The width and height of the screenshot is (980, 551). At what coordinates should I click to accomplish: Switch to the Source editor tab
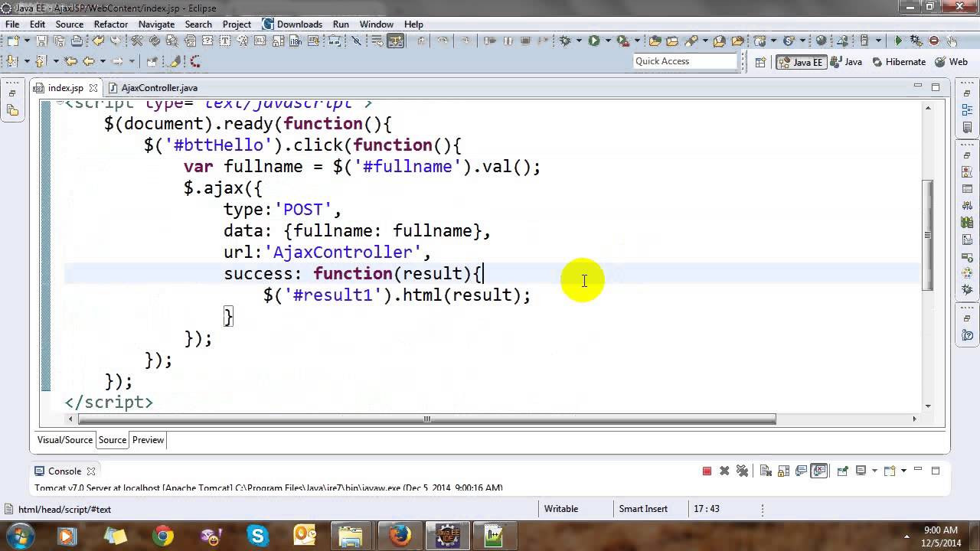tap(112, 440)
